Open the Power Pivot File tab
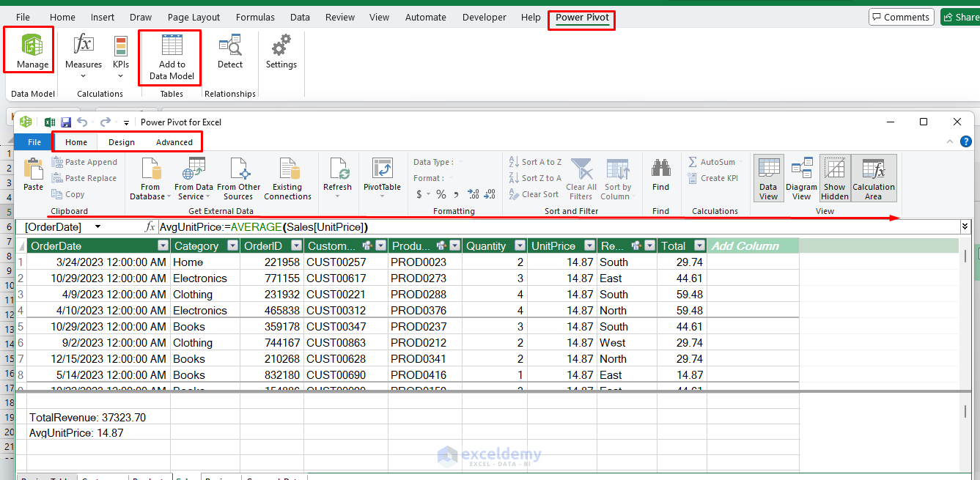 34,142
